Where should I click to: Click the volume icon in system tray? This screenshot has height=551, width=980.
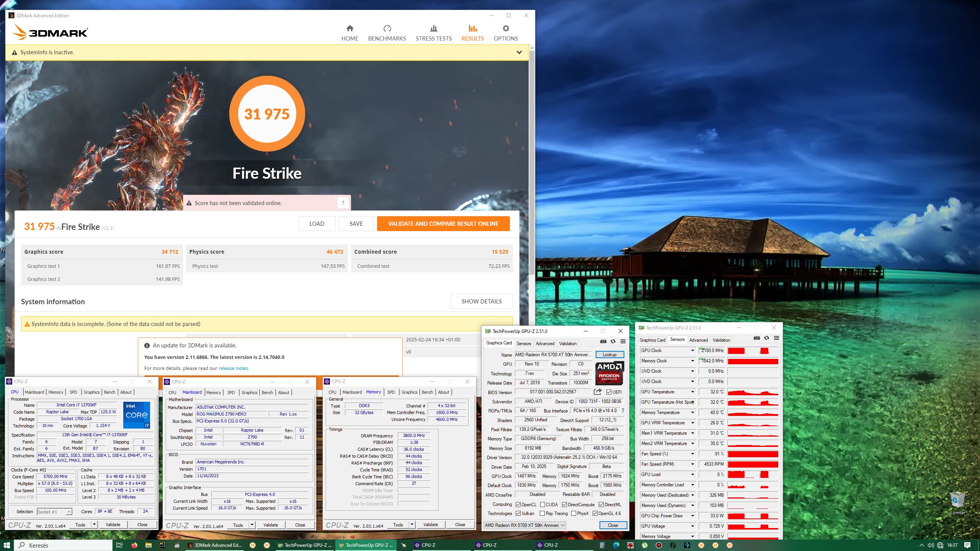931,545
